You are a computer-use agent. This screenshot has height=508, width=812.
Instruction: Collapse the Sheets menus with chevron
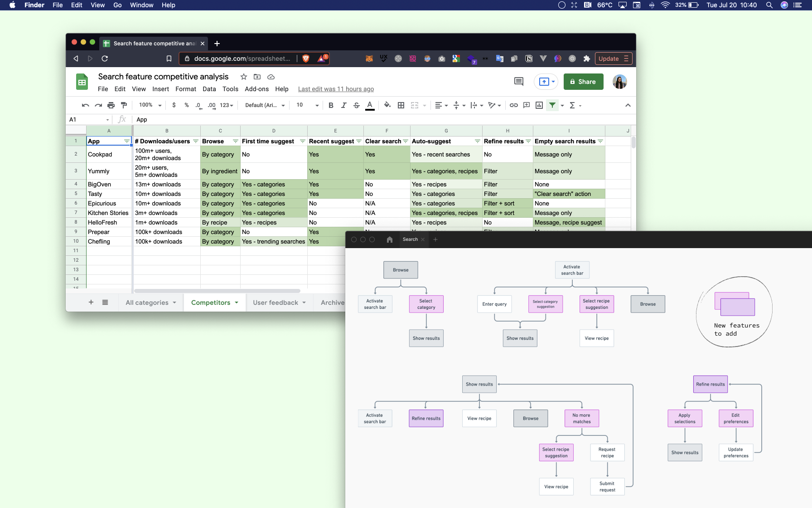coord(628,105)
